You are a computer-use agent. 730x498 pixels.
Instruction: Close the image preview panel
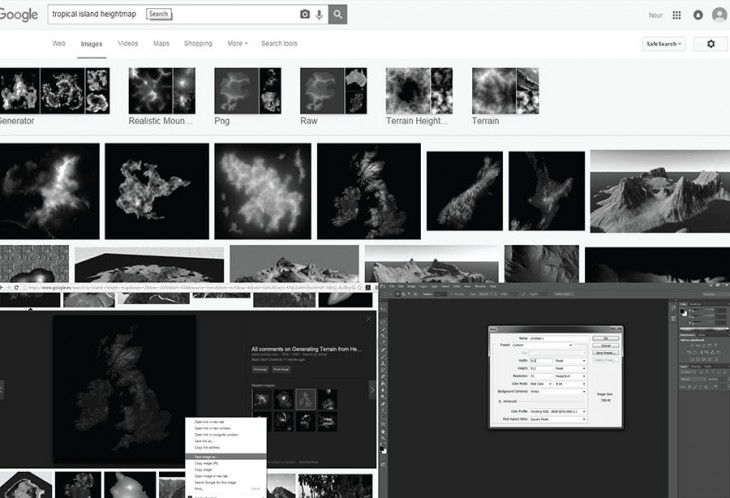click(368, 318)
